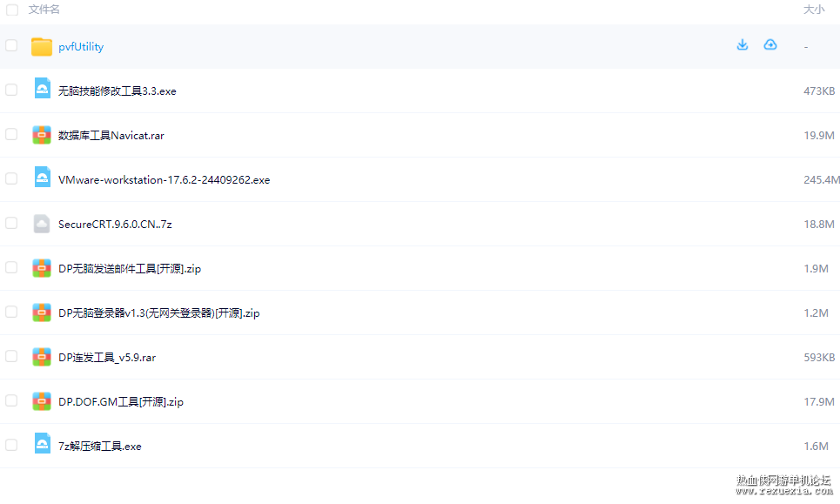Screen dimensions: 840x504
Task: Click the 1.6M size value
Action: click(816, 447)
